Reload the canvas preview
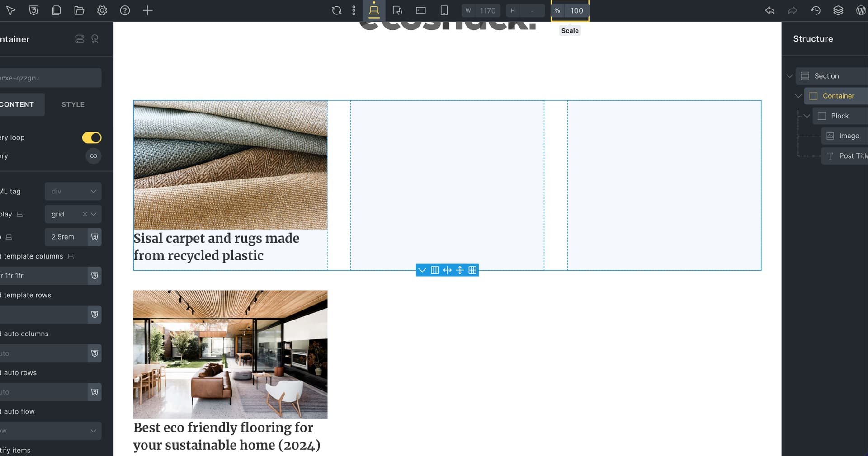 336,10
